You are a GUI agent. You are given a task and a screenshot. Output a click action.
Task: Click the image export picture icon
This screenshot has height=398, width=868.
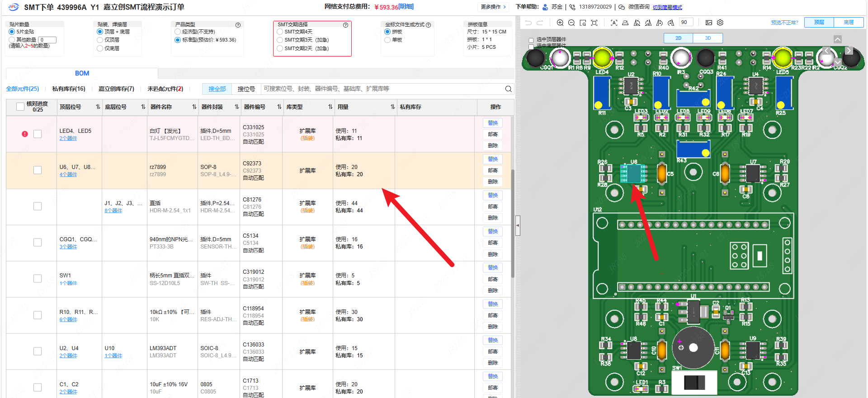708,23
